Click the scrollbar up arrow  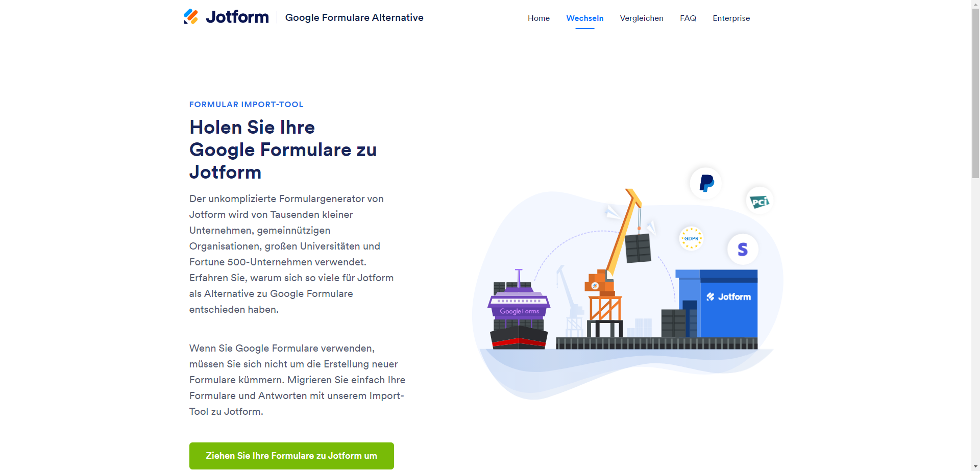point(975,4)
